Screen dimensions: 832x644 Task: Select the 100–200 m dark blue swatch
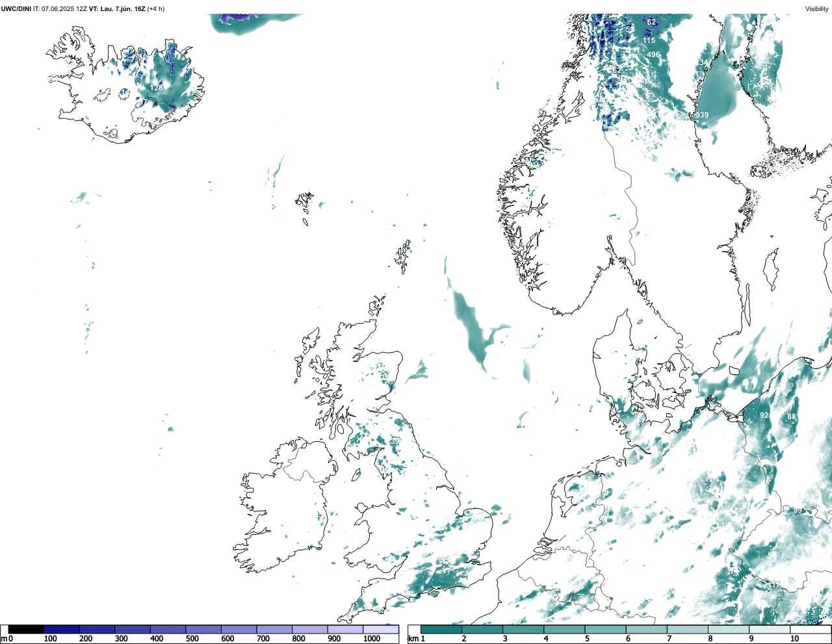[62, 629]
